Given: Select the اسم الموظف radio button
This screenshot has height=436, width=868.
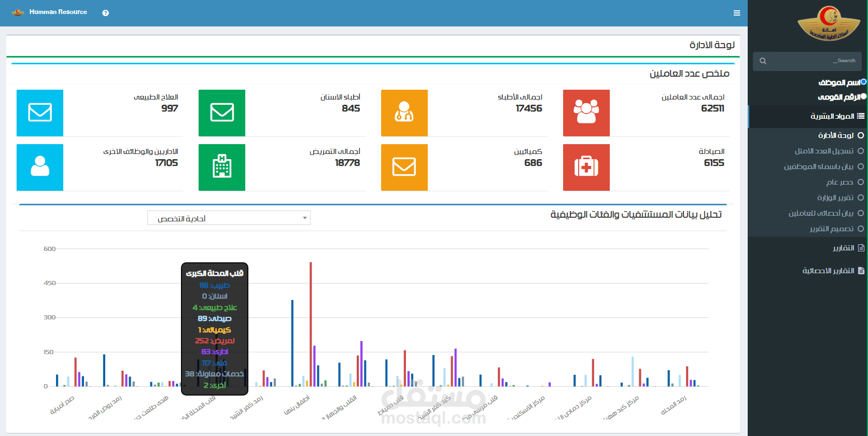Looking at the screenshot, I should click(x=863, y=82).
